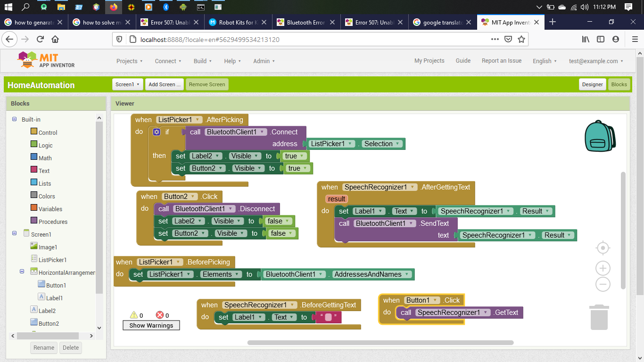Collapse the Built-in blocks tree
Screen dimensions: 644x362
(x=15, y=120)
